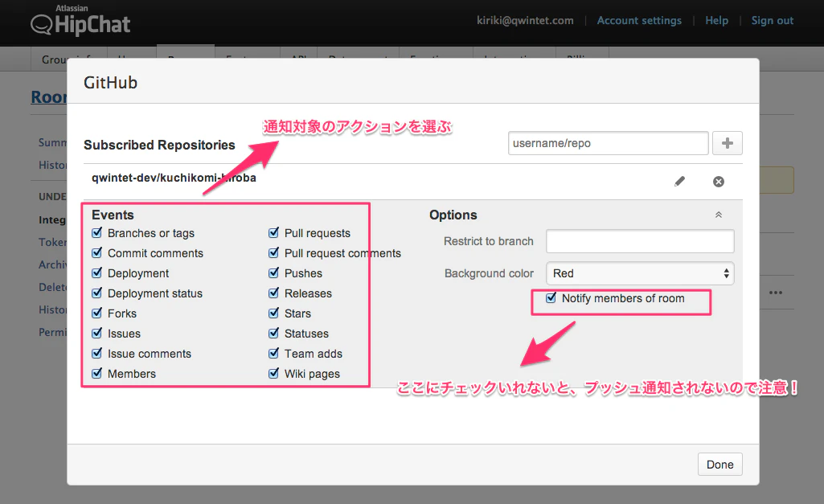Uncheck the Pushes event
Viewport: 824px width, 504px height.
(x=273, y=272)
